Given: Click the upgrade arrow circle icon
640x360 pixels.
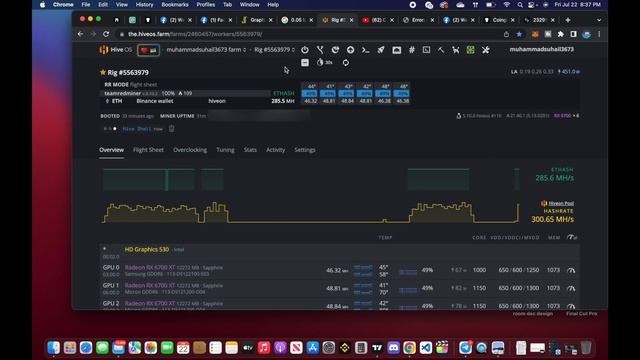Looking at the screenshot, I should 350,50.
